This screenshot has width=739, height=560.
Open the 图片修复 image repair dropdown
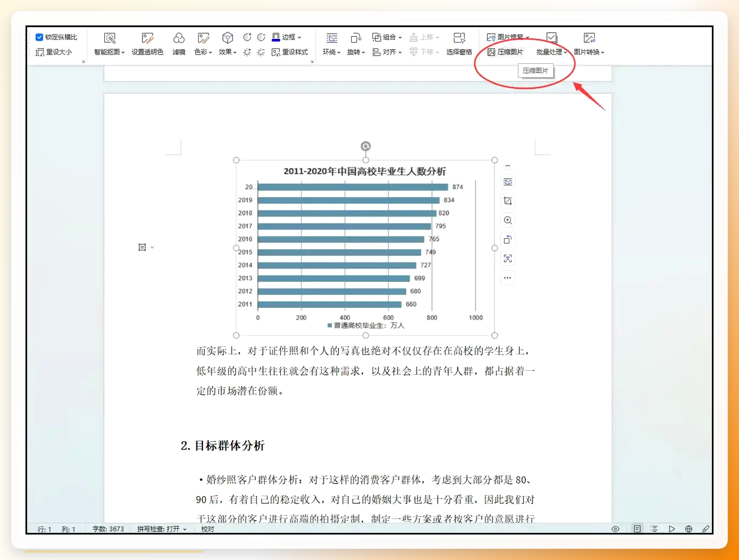[508, 37]
